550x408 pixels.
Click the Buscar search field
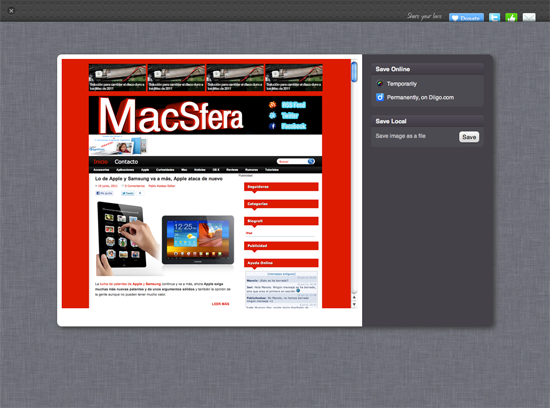(x=292, y=161)
